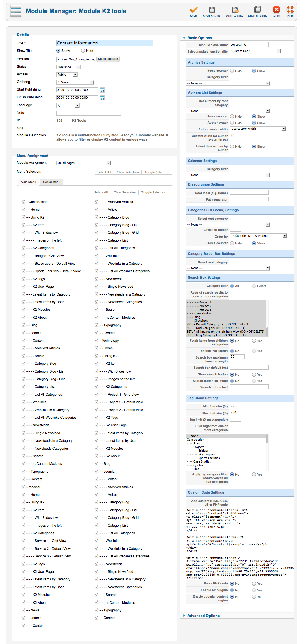Set Fetch items from children categories to Yes
The height and width of the screenshot is (644, 303).
[x=254, y=341]
